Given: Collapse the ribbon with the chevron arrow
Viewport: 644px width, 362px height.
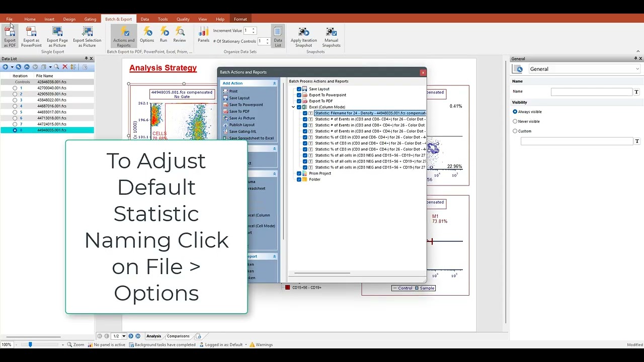Looking at the screenshot, I should tap(638, 51).
